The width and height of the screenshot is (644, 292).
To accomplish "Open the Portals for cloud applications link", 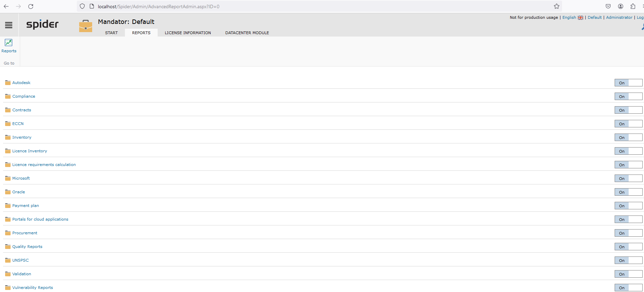I will (x=40, y=219).
